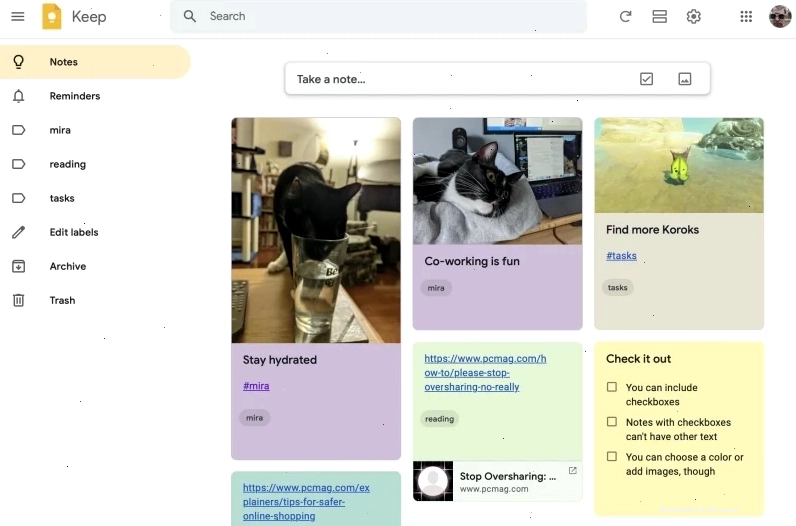Open the Reminders section
796x526 pixels.
[x=95, y=96]
